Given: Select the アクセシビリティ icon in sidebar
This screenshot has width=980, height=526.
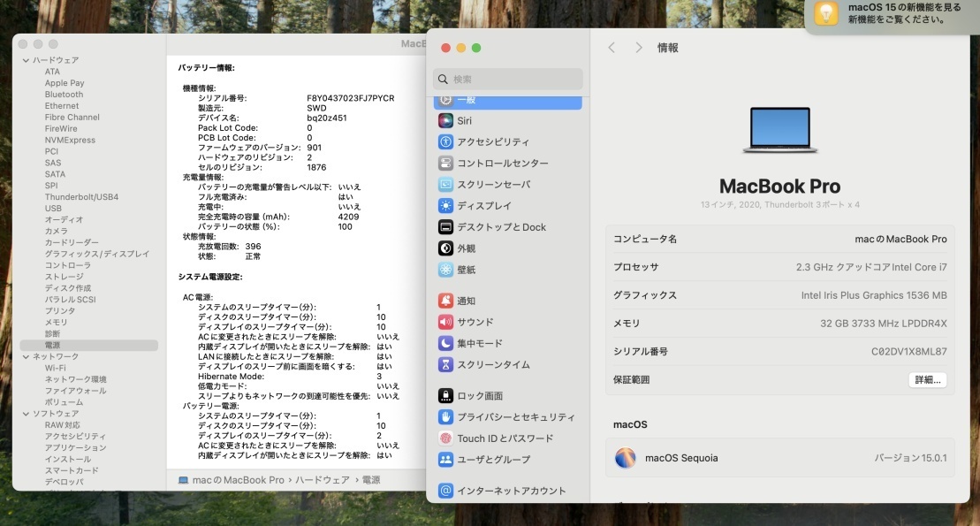Looking at the screenshot, I should click(446, 142).
